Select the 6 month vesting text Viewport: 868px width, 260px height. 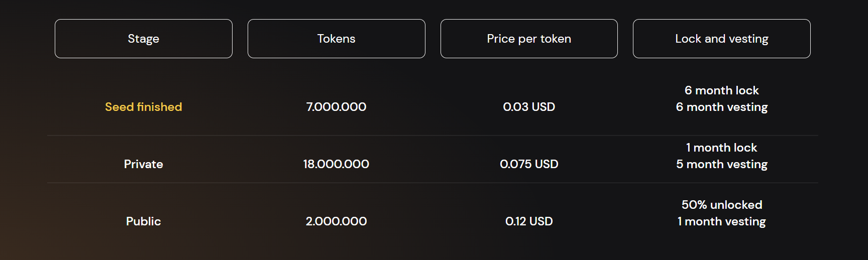point(721,107)
